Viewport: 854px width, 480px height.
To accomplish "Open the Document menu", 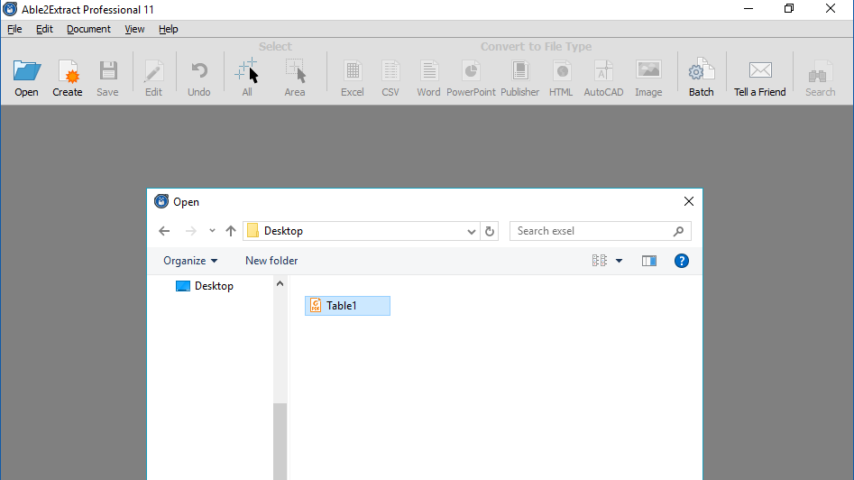I will coord(88,29).
